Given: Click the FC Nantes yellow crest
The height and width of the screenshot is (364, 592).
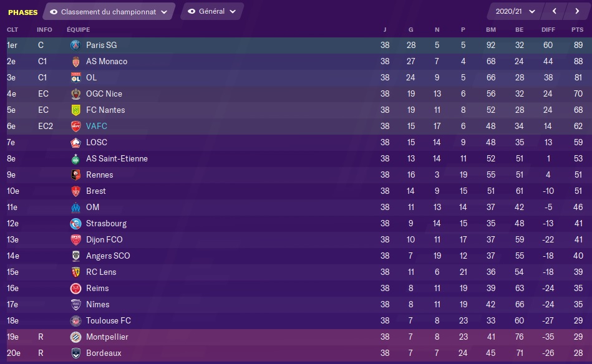Looking at the screenshot, I should point(76,110).
